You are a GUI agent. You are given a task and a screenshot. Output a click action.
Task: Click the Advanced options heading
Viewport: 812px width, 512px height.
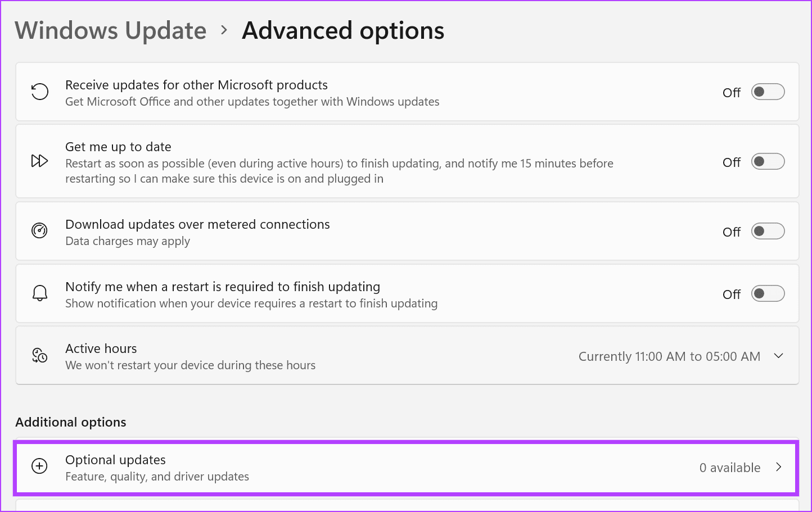(x=342, y=30)
